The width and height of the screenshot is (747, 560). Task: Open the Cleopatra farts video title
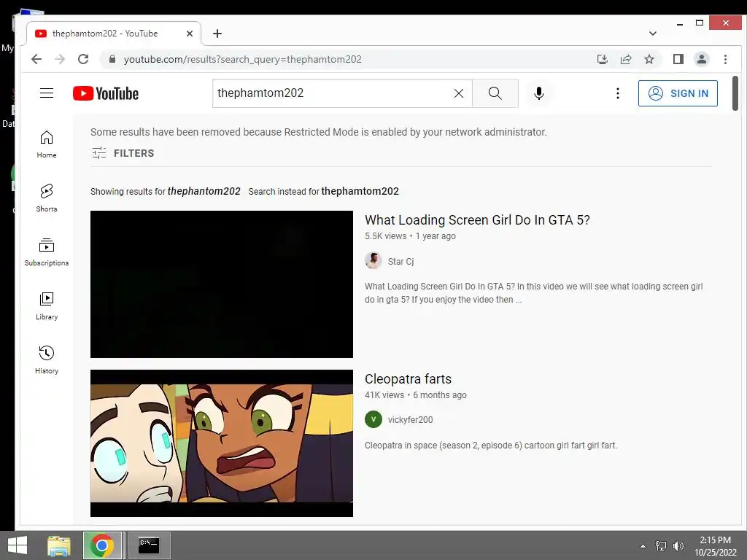408,379
